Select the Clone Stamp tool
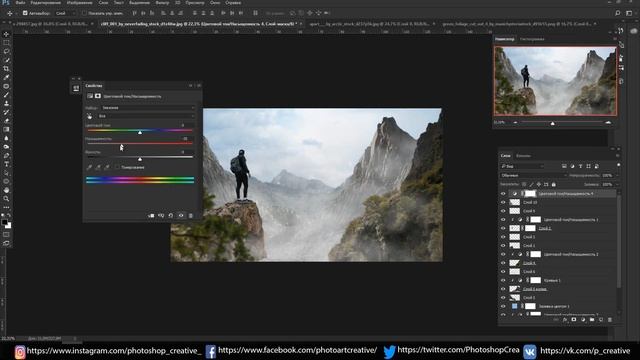 point(6,103)
